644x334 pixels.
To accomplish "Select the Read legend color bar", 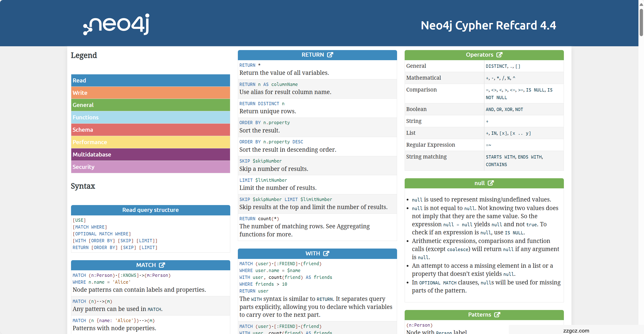I will click(x=150, y=80).
